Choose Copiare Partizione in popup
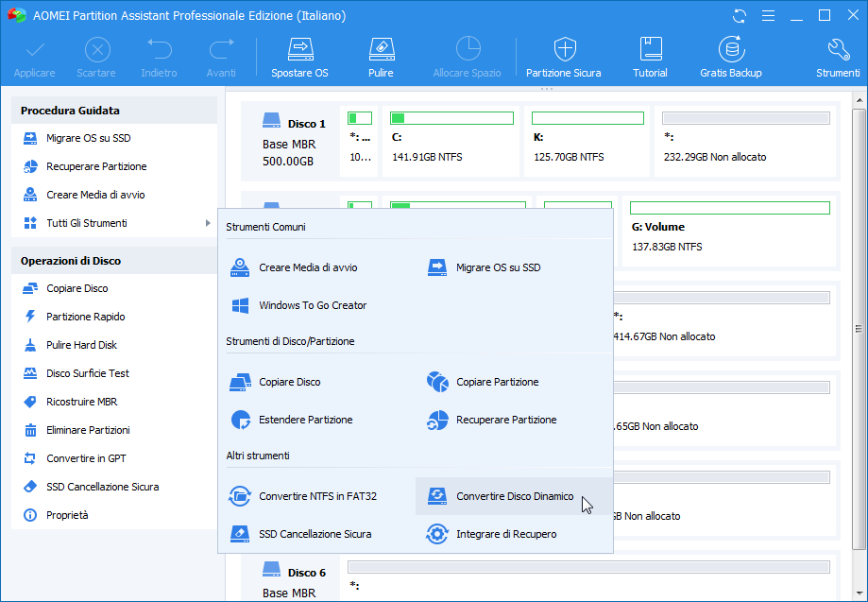Image resolution: width=868 pixels, height=602 pixels. (483, 382)
